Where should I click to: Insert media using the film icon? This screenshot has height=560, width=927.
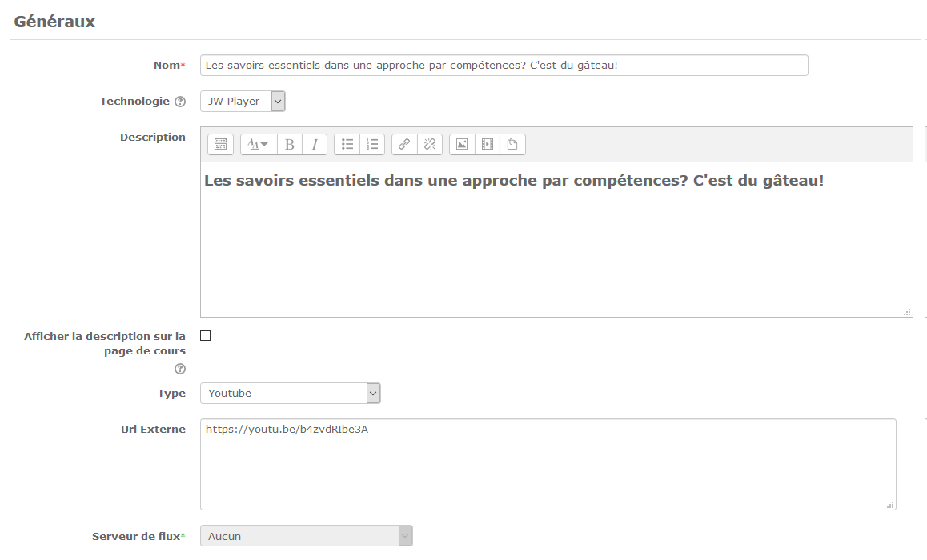coord(487,144)
